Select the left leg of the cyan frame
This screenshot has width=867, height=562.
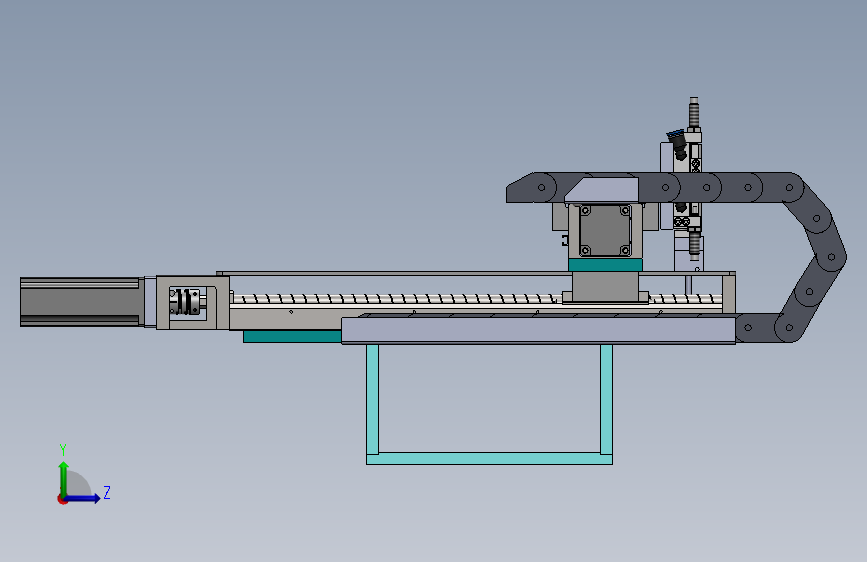click(373, 399)
